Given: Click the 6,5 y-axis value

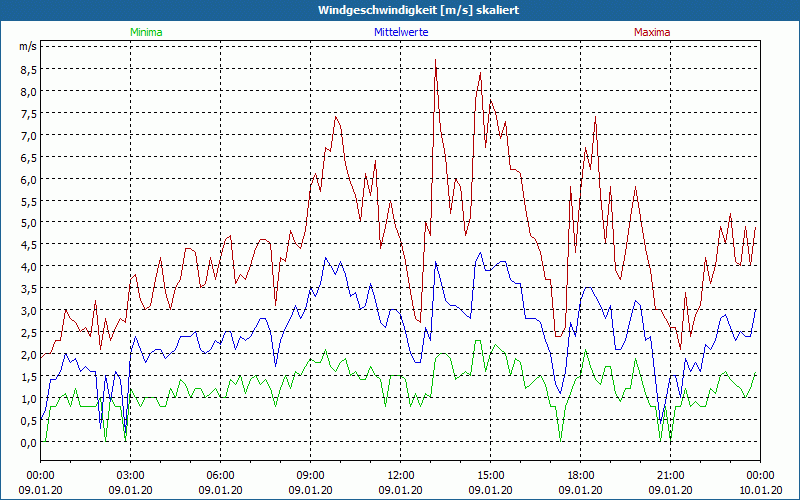Looking at the screenshot, I should pos(28,158).
